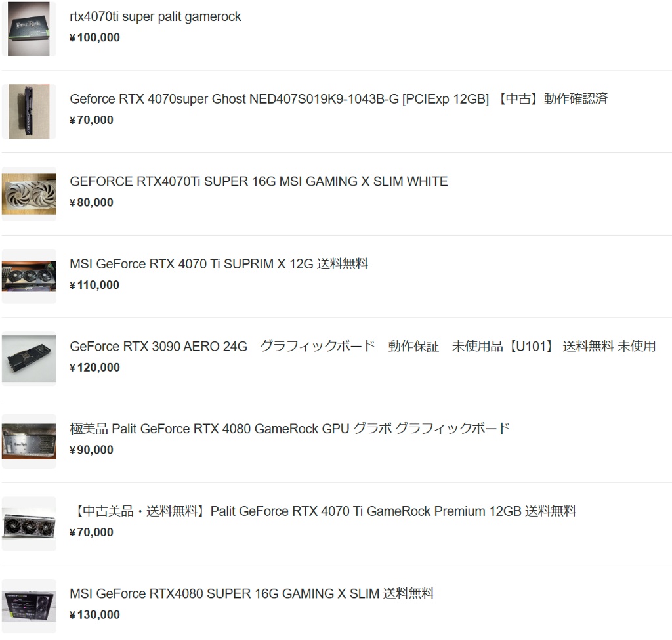This screenshot has height=640, width=672.
Task: Open the Geforce RTX 4070super Ghost listing title
Action: [339, 99]
